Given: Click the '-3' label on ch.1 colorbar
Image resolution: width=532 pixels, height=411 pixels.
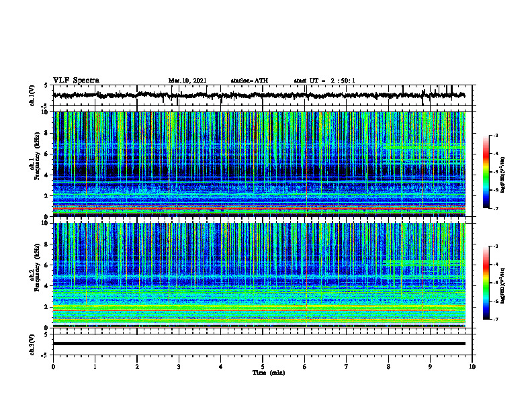Looking at the screenshot, I should pyautogui.click(x=496, y=135).
